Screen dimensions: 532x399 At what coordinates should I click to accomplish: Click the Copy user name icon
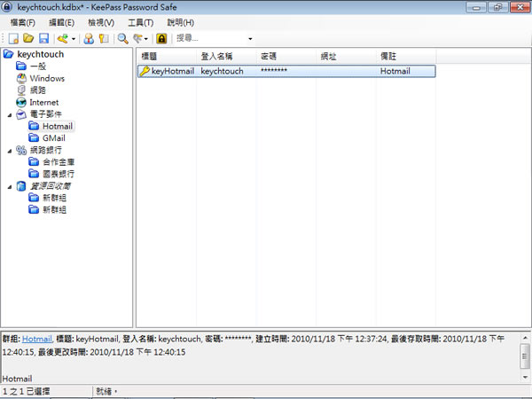pos(89,39)
